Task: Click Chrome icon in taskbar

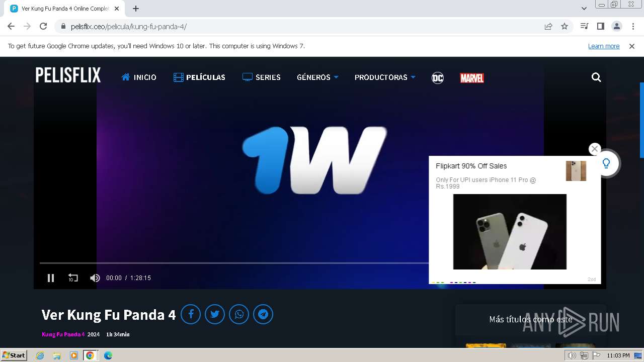Action: (x=90, y=355)
